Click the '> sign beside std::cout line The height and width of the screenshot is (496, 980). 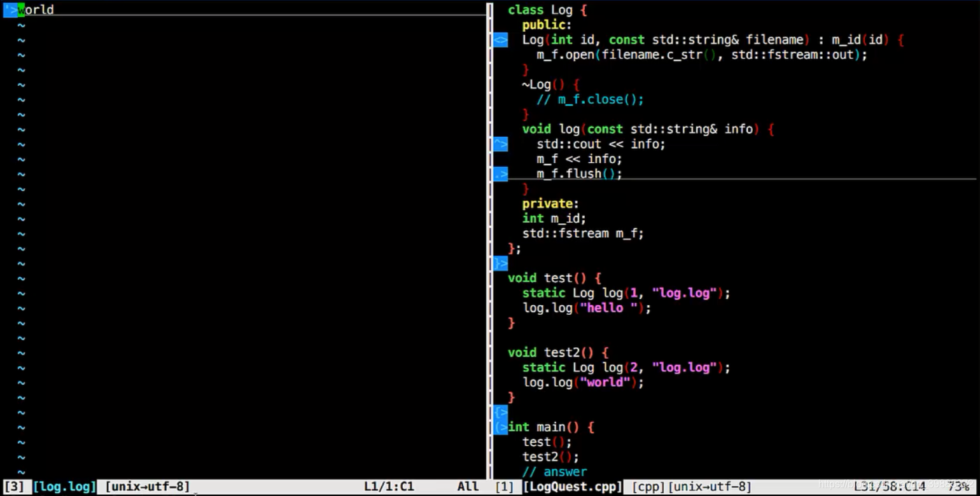(501, 144)
